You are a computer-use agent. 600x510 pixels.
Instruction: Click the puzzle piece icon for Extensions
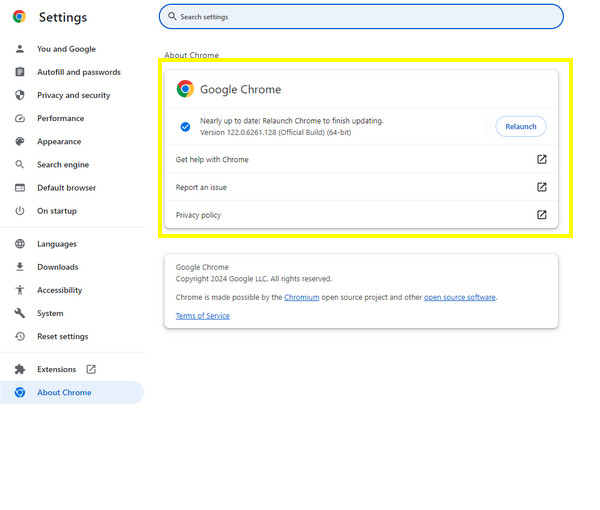(20, 369)
